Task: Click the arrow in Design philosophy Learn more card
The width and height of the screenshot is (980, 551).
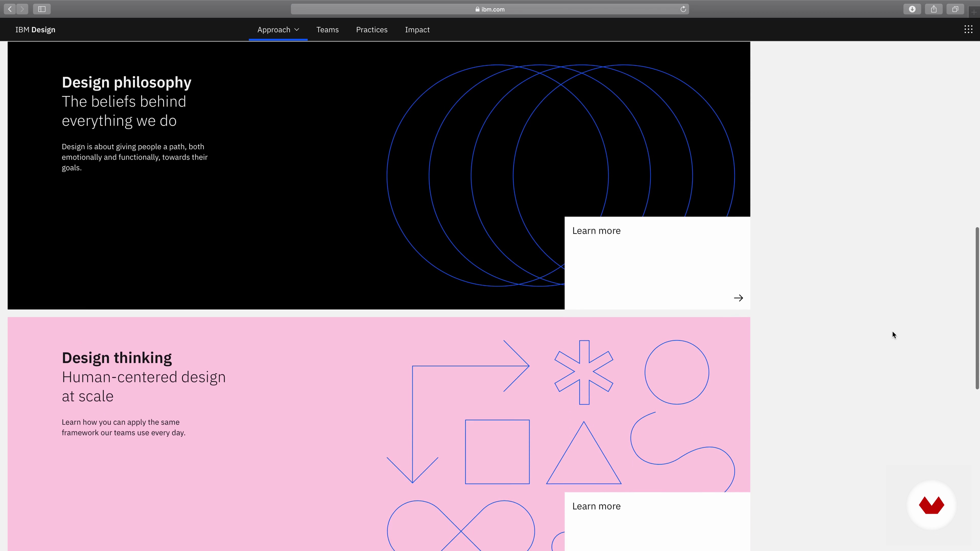Action: pos(738,298)
